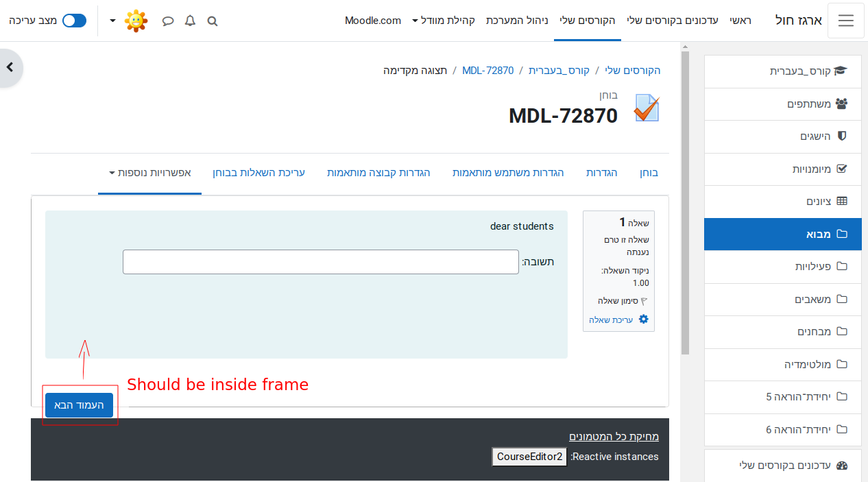Viewport: 868px width, 482px height.
Task: Open the משאבים section in sidebar
Action: (783, 300)
